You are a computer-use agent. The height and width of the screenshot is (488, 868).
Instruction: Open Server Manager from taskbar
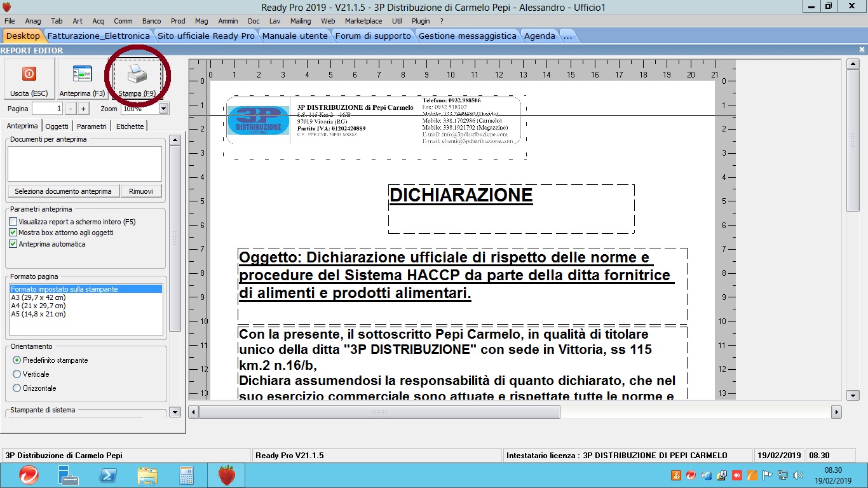point(68,475)
